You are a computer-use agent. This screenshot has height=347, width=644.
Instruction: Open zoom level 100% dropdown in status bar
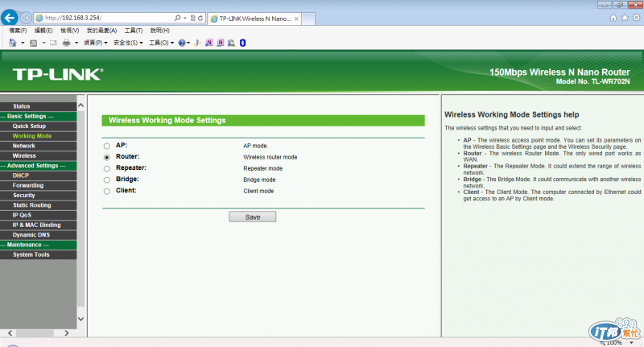click(631, 343)
